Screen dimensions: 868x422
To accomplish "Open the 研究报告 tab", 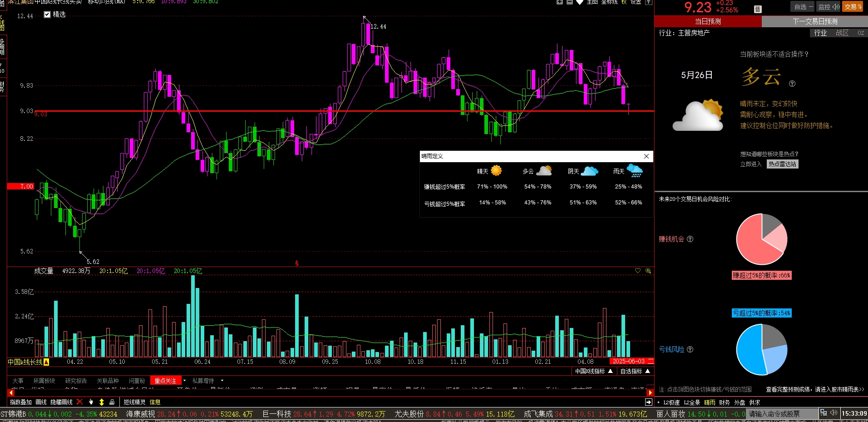I will pos(76,381).
